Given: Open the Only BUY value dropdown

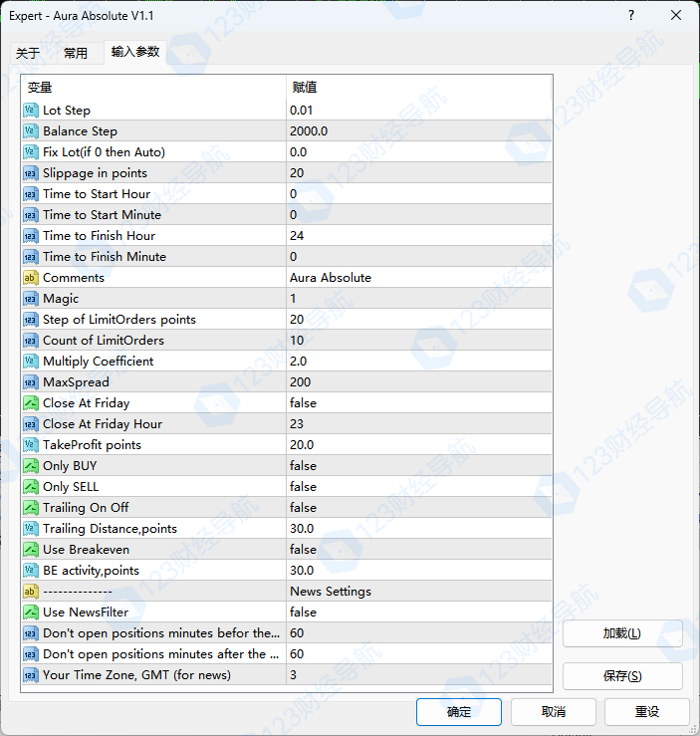Looking at the screenshot, I should pyautogui.click(x=418, y=466).
